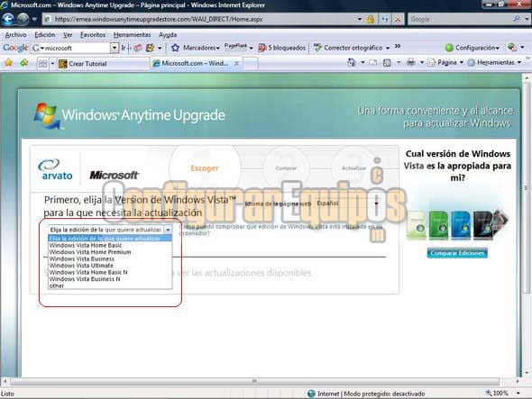532x399 pixels.
Task: Click the Forward navigation arrow
Action: click(x=23, y=19)
